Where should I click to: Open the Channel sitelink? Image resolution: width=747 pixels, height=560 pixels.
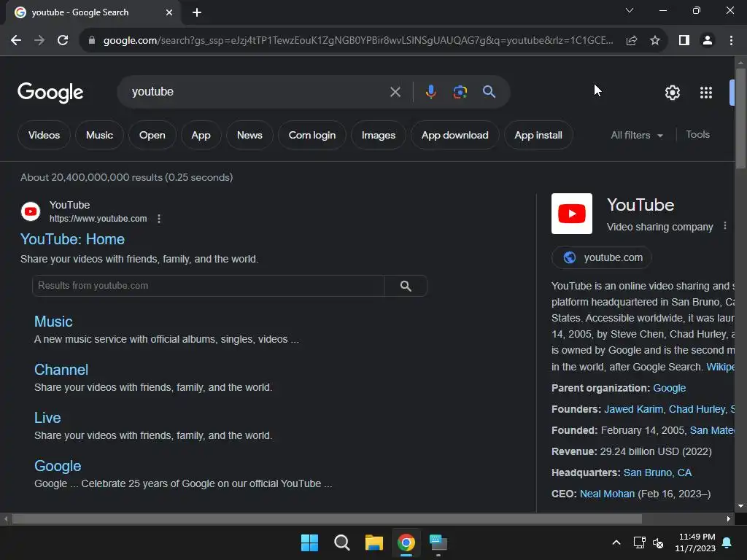61,370
